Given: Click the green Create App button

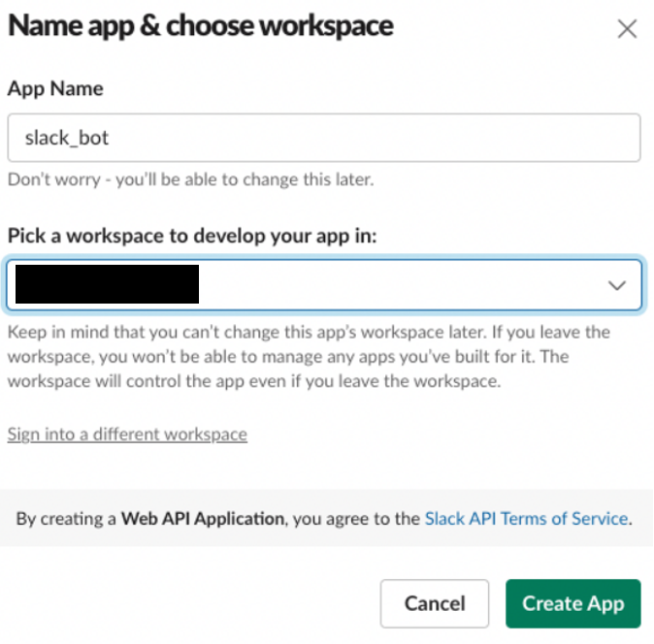Looking at the screenshot, I should pyautogui.click(x=573, y=603).
